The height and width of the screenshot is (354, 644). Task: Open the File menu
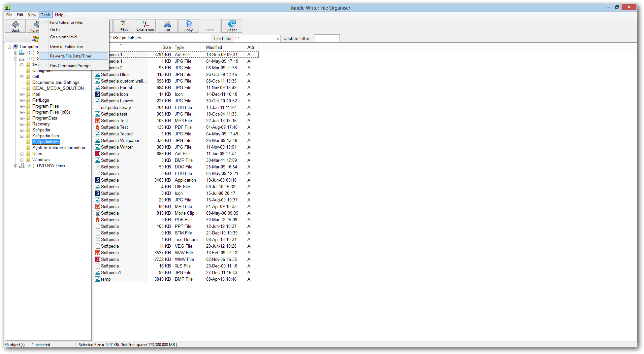(x=9, y=15)
